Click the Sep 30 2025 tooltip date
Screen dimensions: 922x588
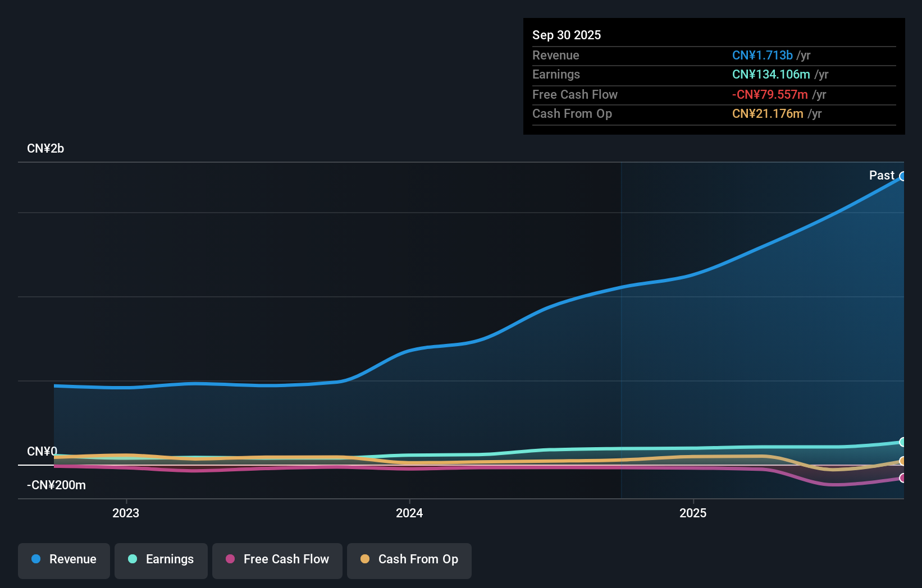tap(567, 35)
